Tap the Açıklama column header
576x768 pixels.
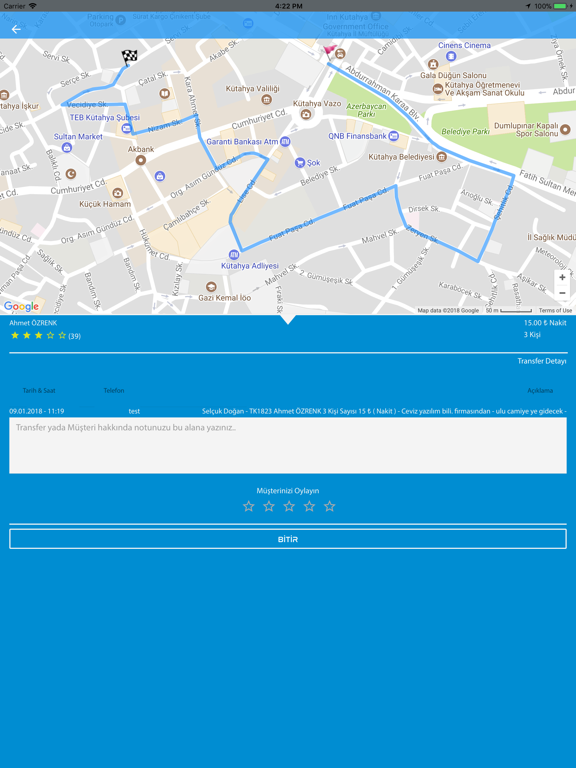pos(540,390)
